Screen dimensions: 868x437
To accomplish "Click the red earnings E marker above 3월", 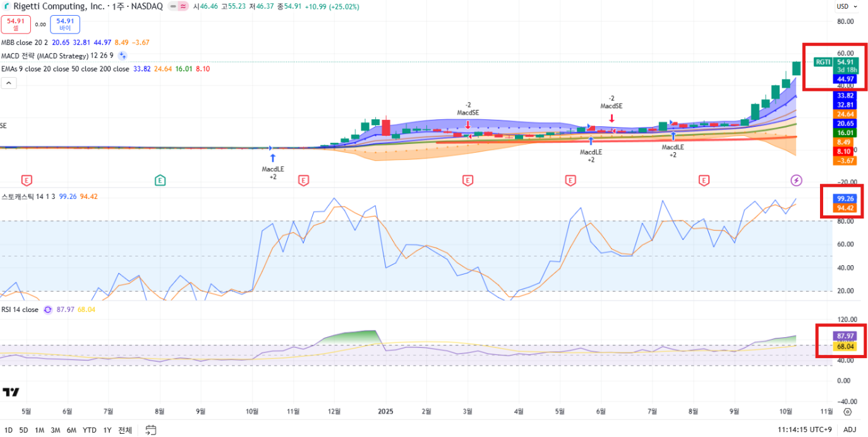I will click(x=467, y=181).
